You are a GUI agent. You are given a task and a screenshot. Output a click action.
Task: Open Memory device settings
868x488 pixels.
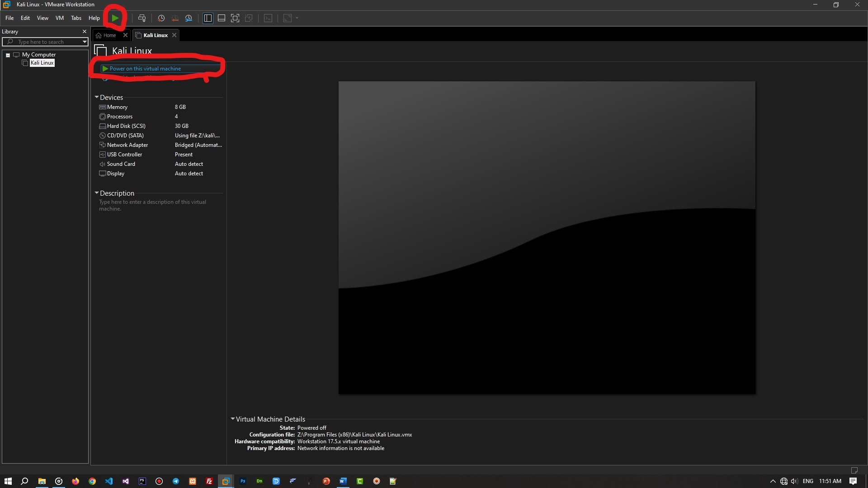(117, 107)
